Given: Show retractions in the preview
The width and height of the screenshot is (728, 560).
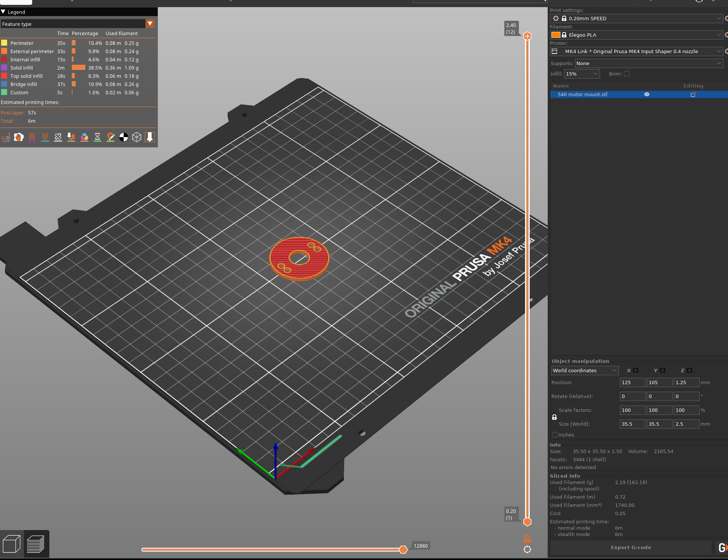Looking at the screenshot, I should pyautogui.click(x=32, y=137).
